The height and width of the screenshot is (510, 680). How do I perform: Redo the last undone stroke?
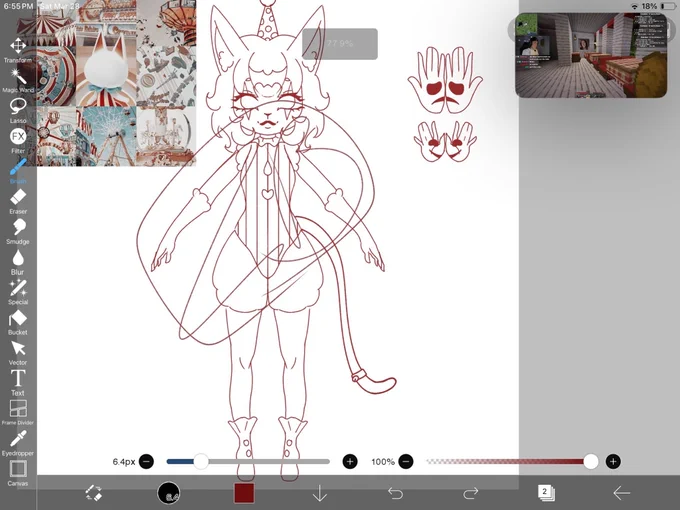(471, 494)
